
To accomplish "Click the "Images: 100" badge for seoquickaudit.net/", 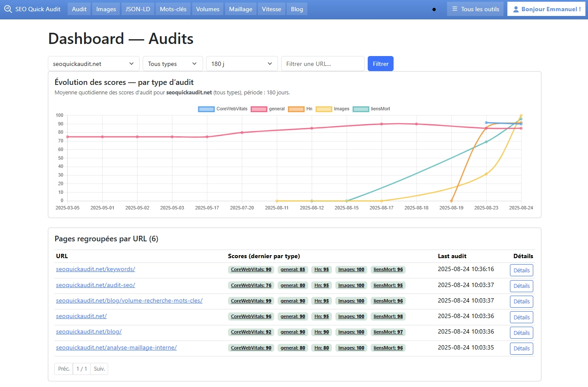I will coord(351,316).
